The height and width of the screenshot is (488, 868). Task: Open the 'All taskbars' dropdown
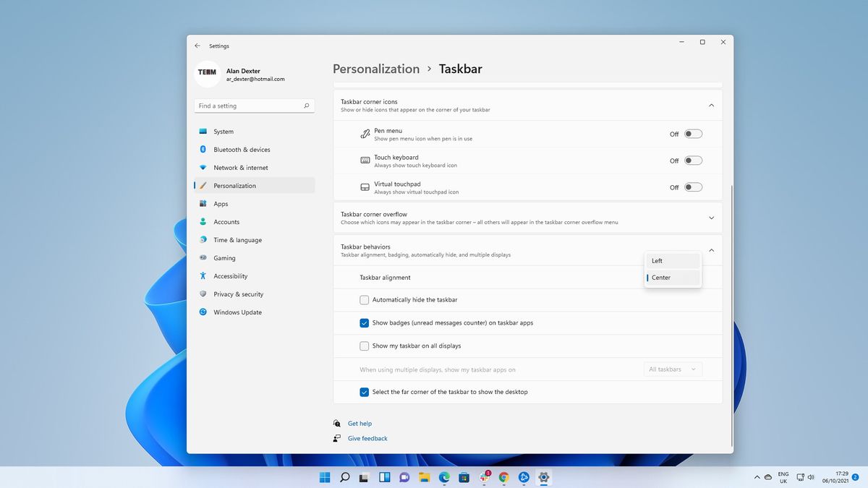[672, 369]
